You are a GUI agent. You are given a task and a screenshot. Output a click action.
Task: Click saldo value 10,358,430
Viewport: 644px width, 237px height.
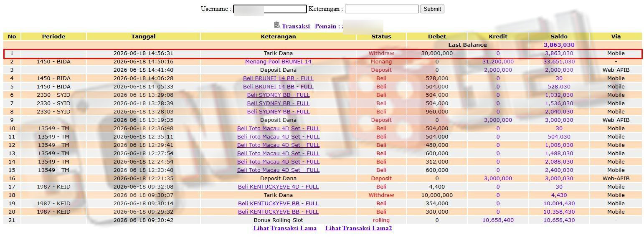click(x=559, y=212)
